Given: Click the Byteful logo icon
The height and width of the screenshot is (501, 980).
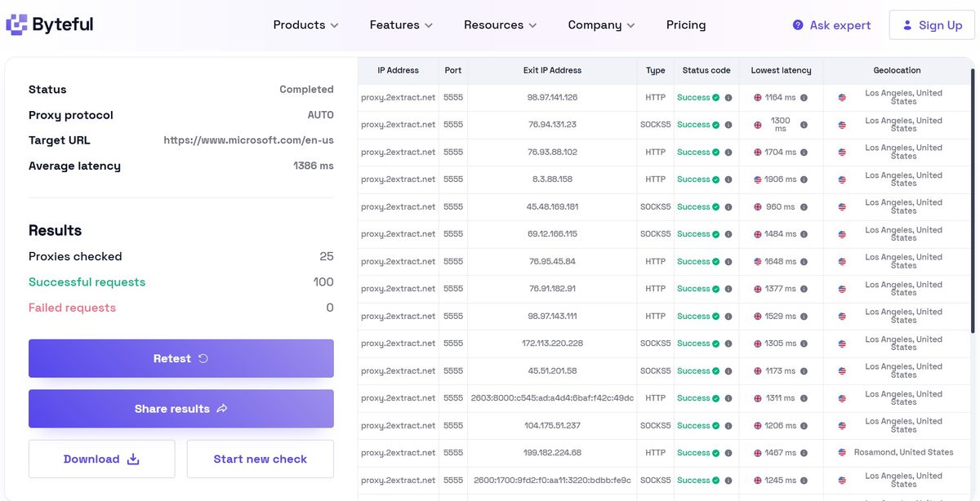Looking at the screenshot, I should (x=17, y=24).
